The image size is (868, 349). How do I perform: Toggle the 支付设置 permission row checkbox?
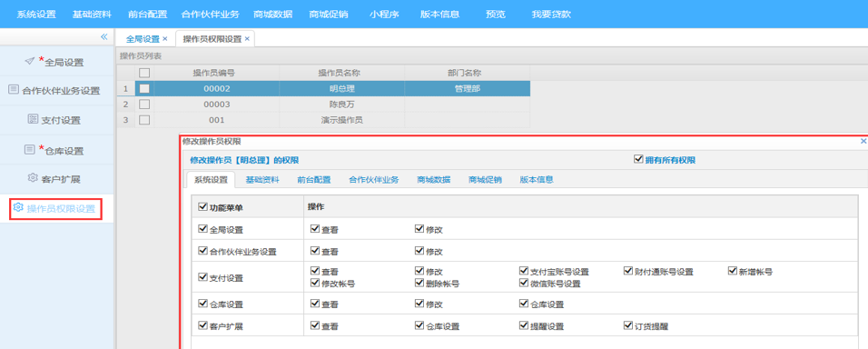tap(202, 276)
